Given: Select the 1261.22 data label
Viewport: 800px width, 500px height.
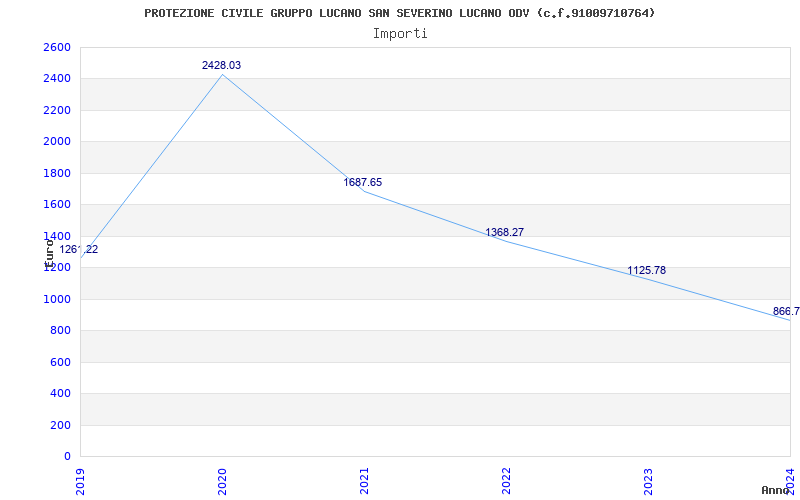Looking at the screenshot, I should (79, 249).
